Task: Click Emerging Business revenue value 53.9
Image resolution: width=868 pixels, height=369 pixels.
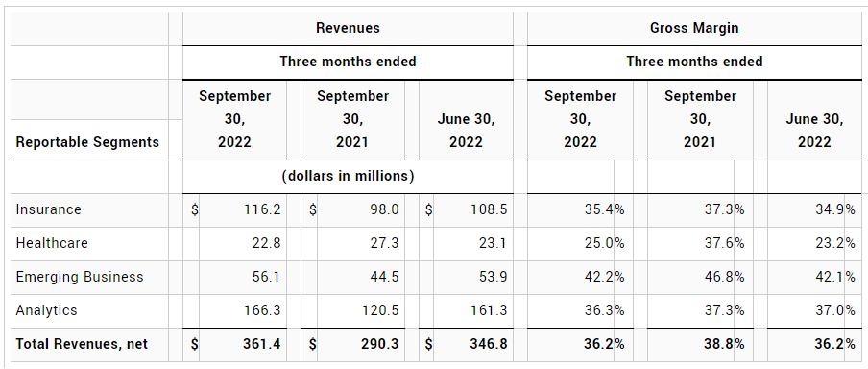Action: (x=493, y=277)
